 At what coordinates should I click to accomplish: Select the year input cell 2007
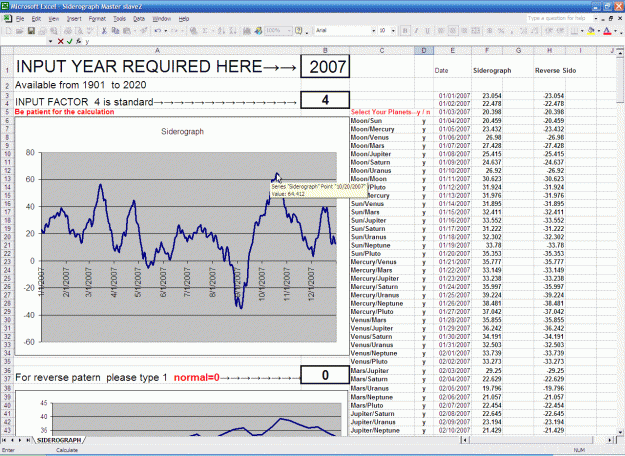click(x=325, y=66)
